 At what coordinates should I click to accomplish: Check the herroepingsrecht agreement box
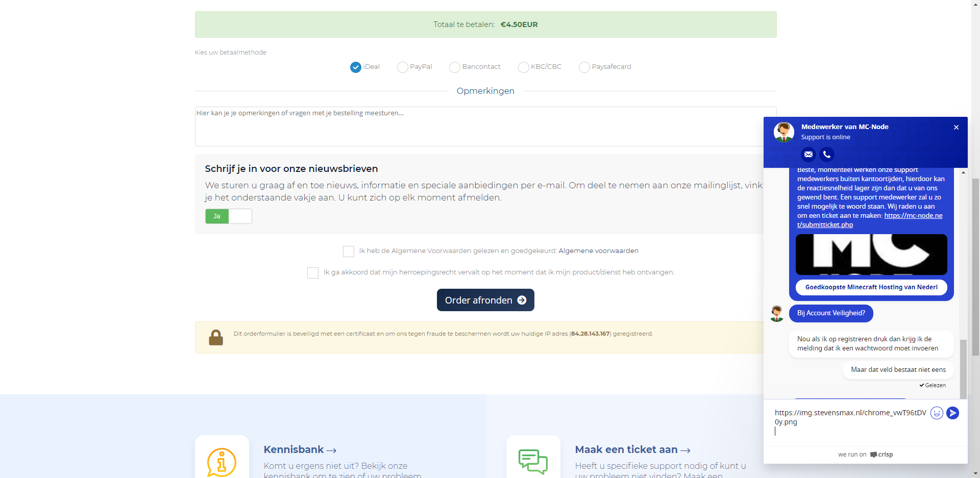(x=313, y=273)
